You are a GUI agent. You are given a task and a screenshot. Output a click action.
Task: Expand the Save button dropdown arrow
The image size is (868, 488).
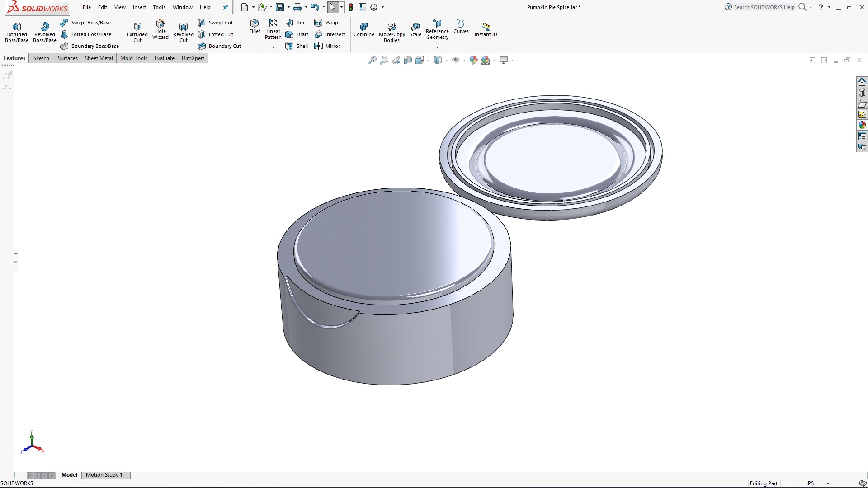[288, 7]
